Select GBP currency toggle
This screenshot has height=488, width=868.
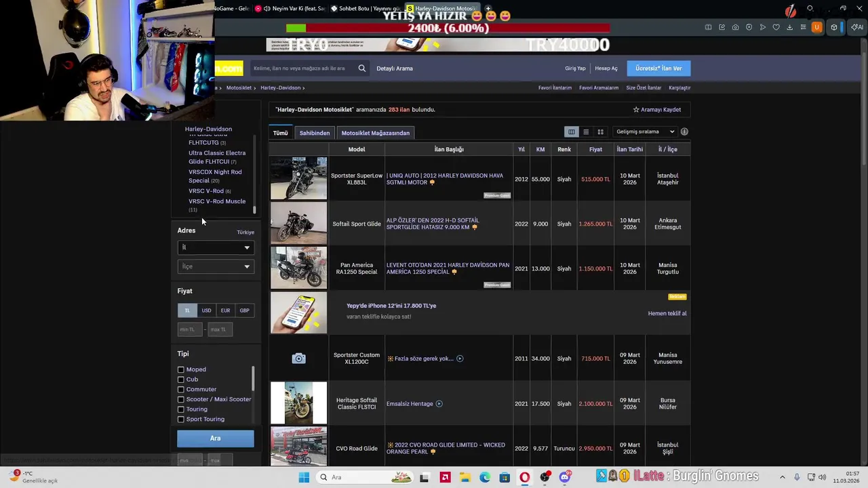click(x=244, y=310)
